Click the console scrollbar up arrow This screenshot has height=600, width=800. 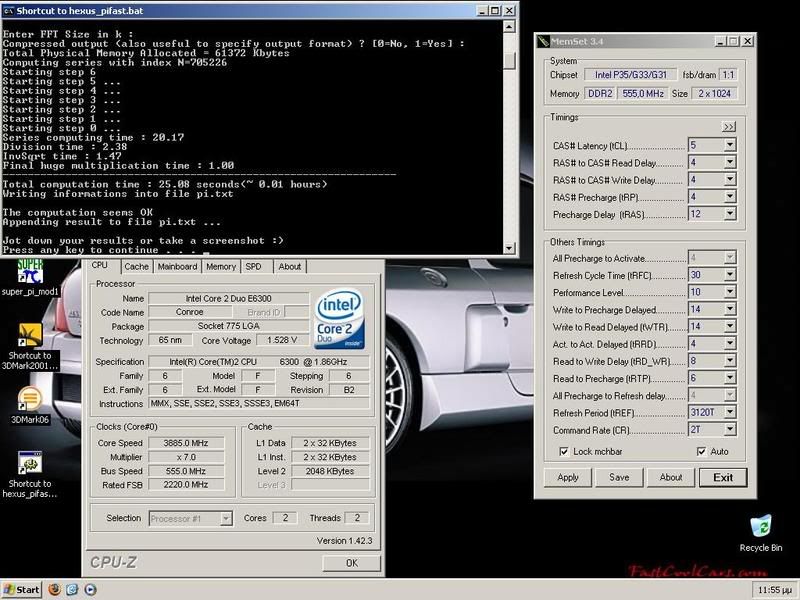click(x=509, y=27)
